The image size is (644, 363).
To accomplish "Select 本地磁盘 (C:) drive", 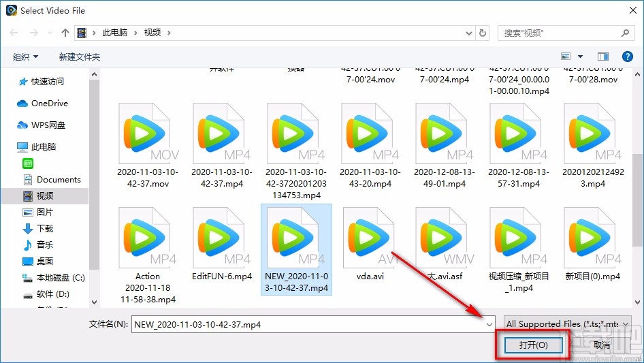I will [54, 278].
